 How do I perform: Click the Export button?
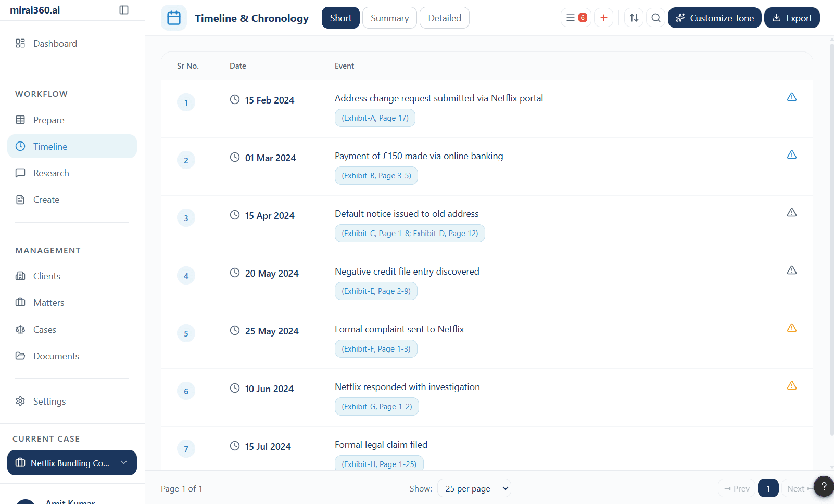[792, 18]
